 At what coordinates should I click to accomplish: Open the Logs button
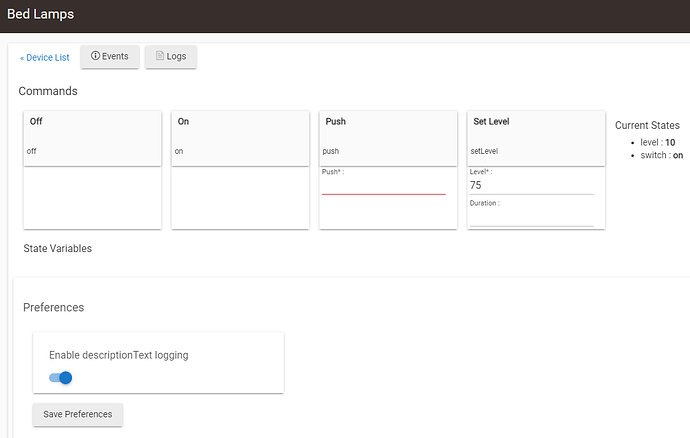tap(171, 56)
